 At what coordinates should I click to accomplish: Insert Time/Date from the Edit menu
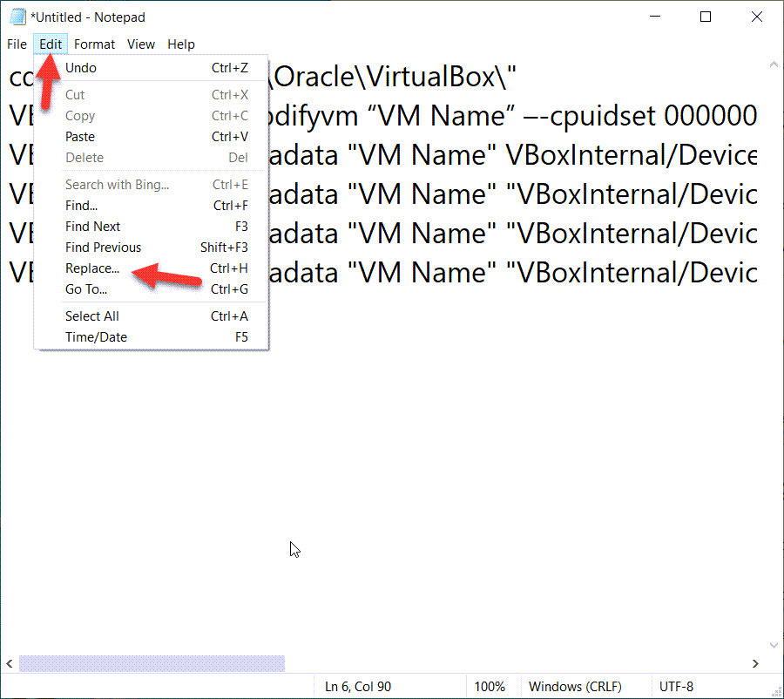click(96, 337)
